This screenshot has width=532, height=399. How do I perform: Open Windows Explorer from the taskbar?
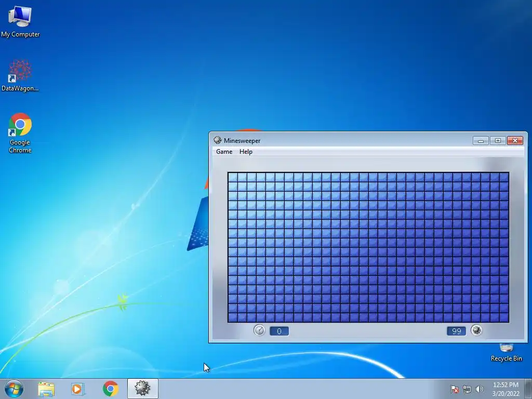tap(46, 389)
